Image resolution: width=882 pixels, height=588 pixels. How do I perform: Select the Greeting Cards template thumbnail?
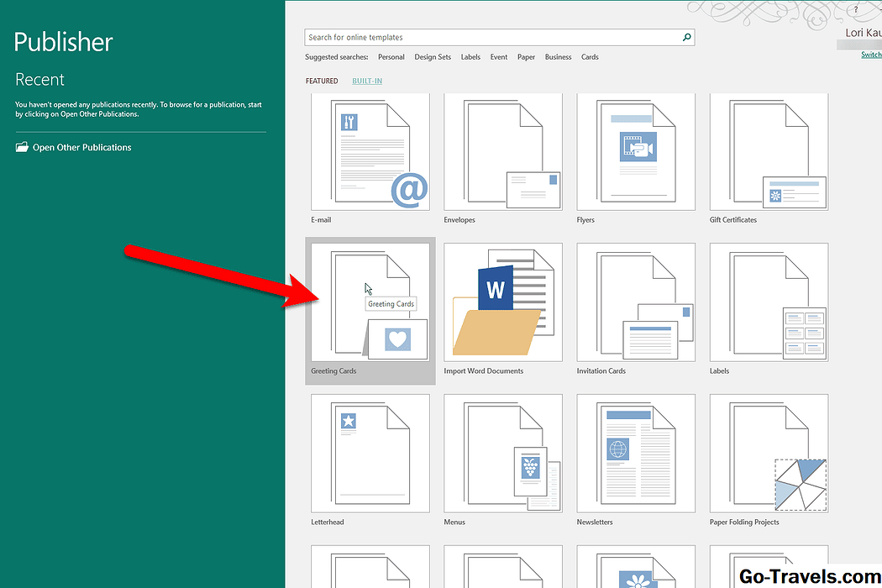click(370, 302)
